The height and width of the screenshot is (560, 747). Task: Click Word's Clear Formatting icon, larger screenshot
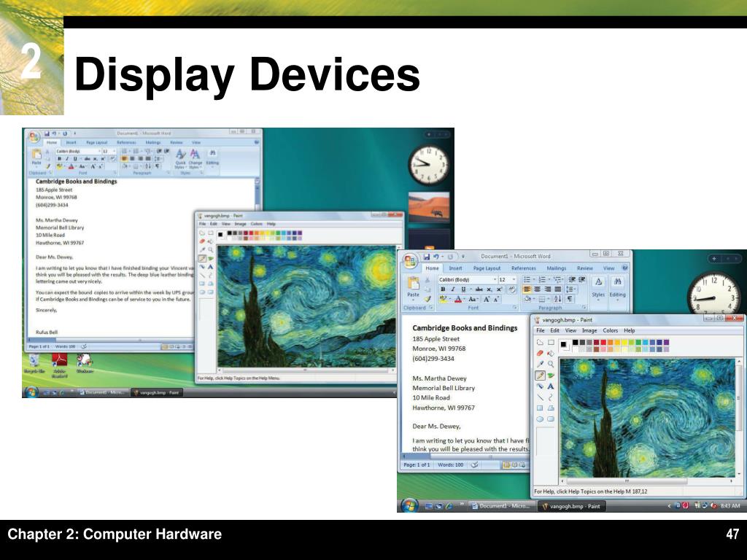coord(511,289)
